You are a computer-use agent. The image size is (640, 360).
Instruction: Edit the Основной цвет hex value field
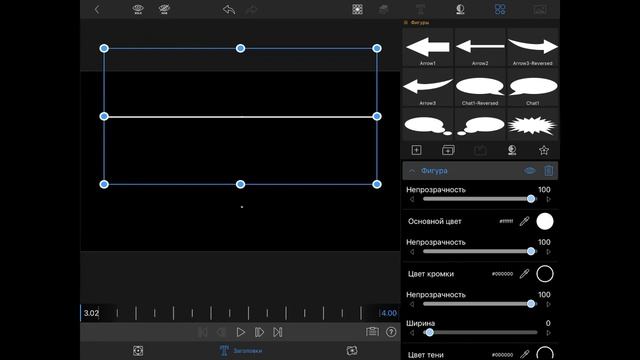tap(506, 221)
